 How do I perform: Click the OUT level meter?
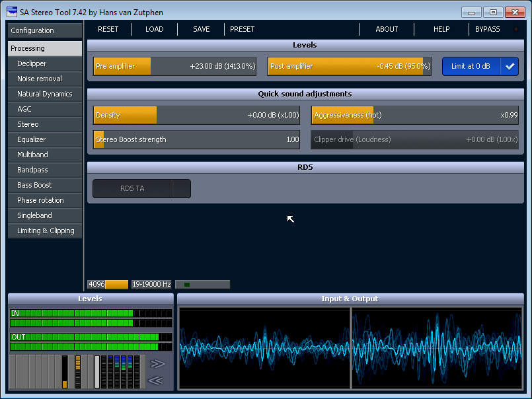coord(91,342)
